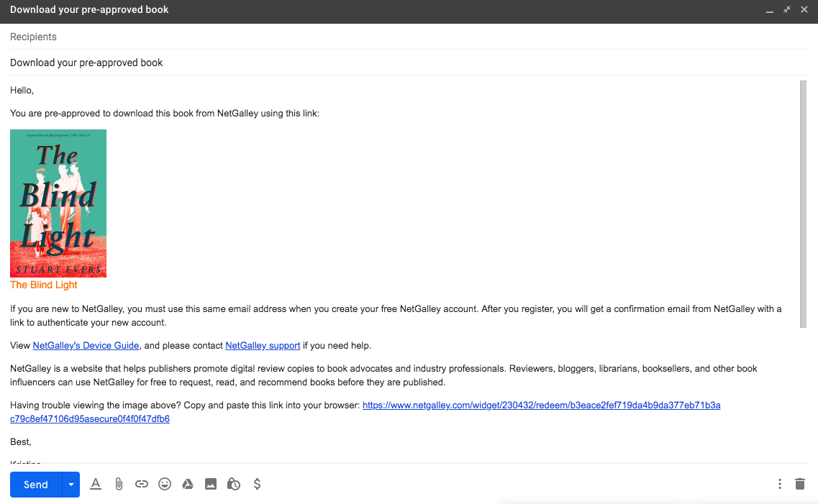Open the emoji picker

coord(165,485)
